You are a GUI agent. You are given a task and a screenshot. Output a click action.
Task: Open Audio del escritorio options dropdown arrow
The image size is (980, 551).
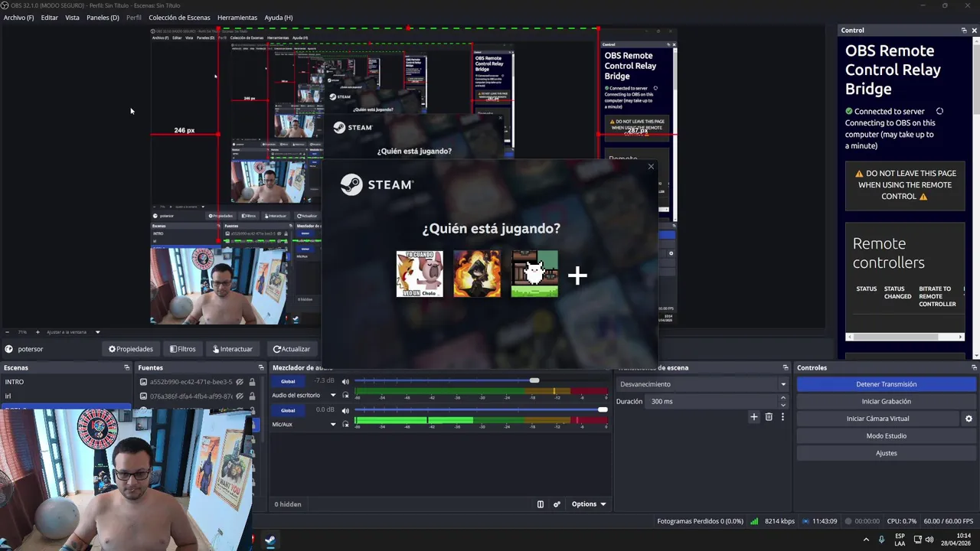[x=333, y=396]
